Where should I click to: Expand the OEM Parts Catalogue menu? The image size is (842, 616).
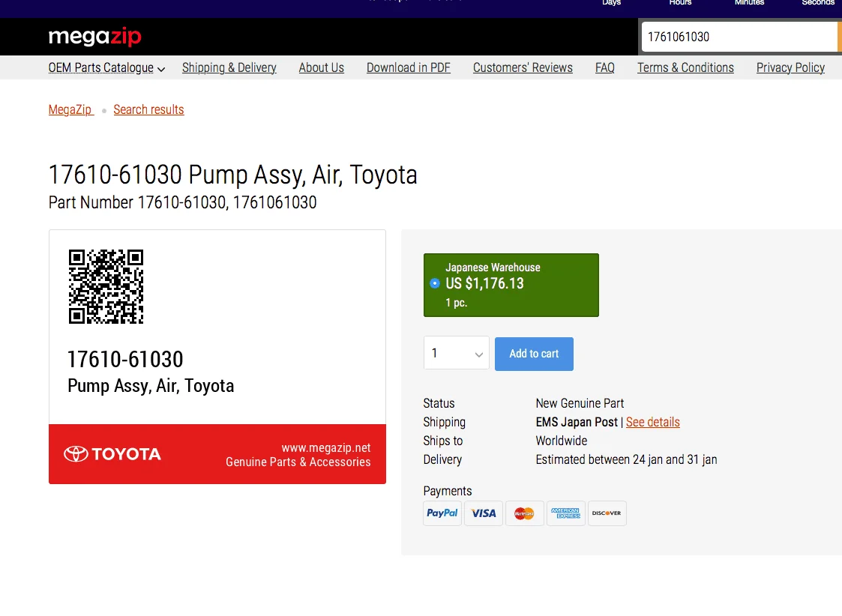[x=106, y=67]
